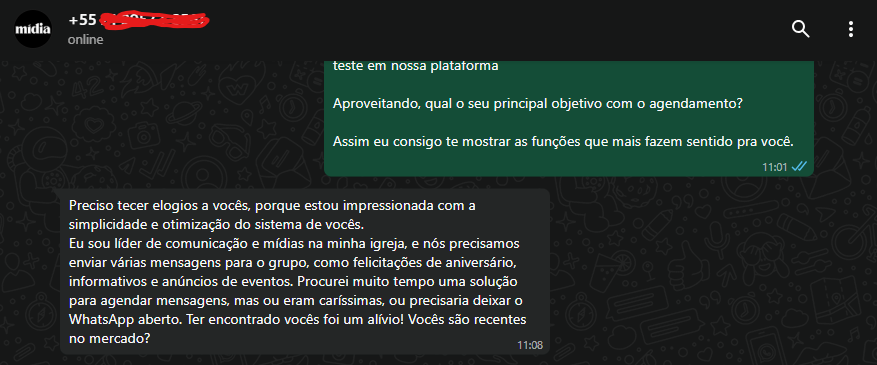Click the 11:01 message timestamp
The image size is (877, 365).
tap(775, 167)
